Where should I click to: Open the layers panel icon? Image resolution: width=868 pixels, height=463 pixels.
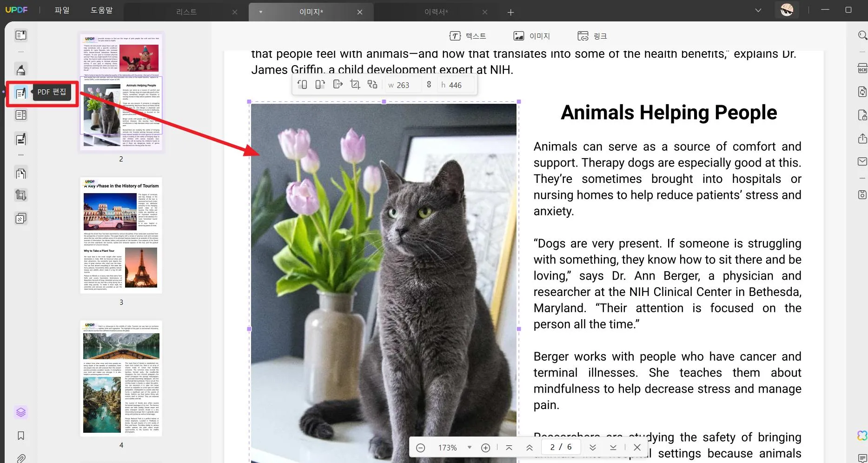pyautogui.click(x=21, y=412)
